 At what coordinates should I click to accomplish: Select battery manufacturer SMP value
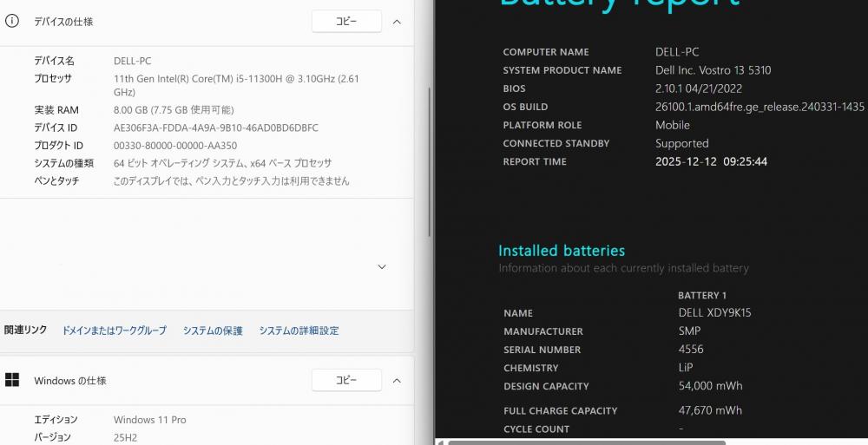pos(690,331)
